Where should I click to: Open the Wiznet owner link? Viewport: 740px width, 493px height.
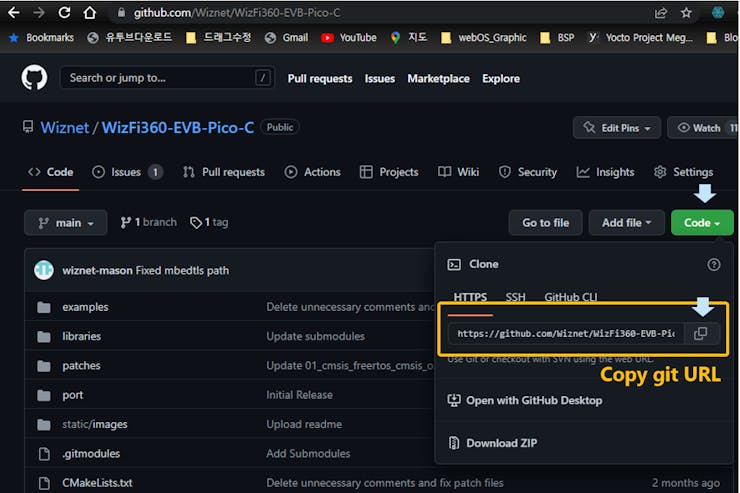click(65, 127)
